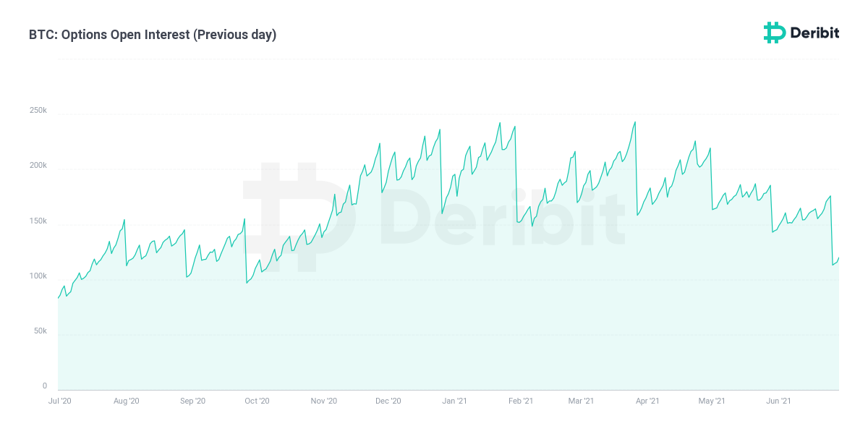The width and height of the screenshot is (868, 434).
Task: Select the Jan '21 x-axis label
Action: click(454, 401)
